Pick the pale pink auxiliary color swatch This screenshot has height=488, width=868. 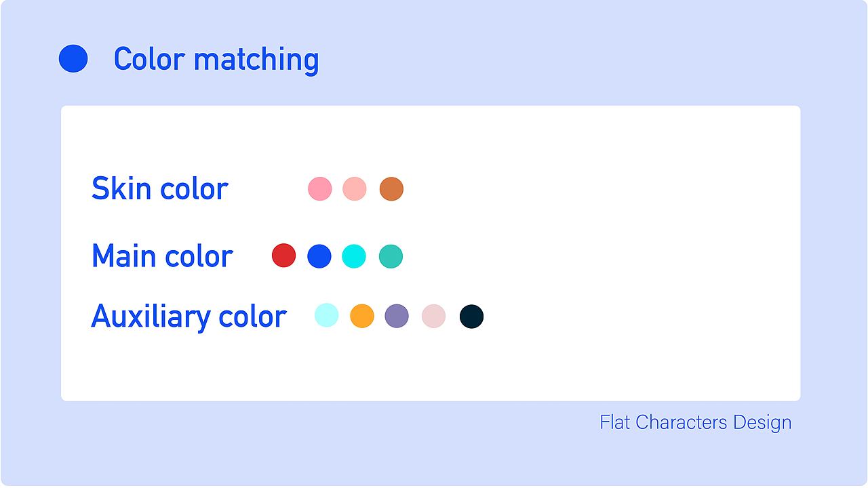pyautogui.click(x=433, y=316)
